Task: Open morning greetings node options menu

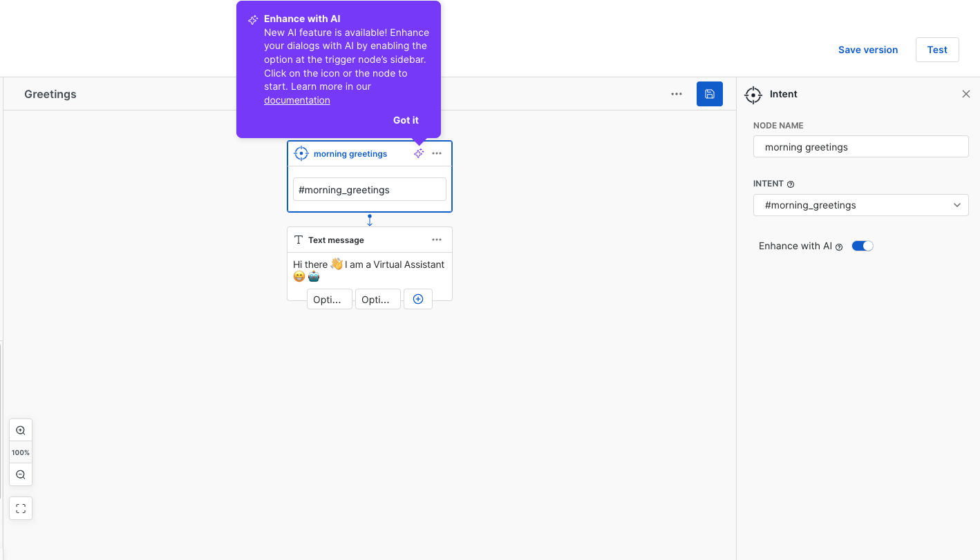Action: click(x=437, y=153)
